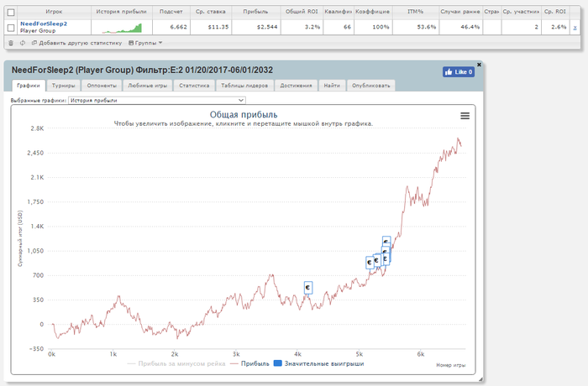Screen dimensions: 588x386
Task: Click the 6,662 count cell
Action: (x=171, y=28)
